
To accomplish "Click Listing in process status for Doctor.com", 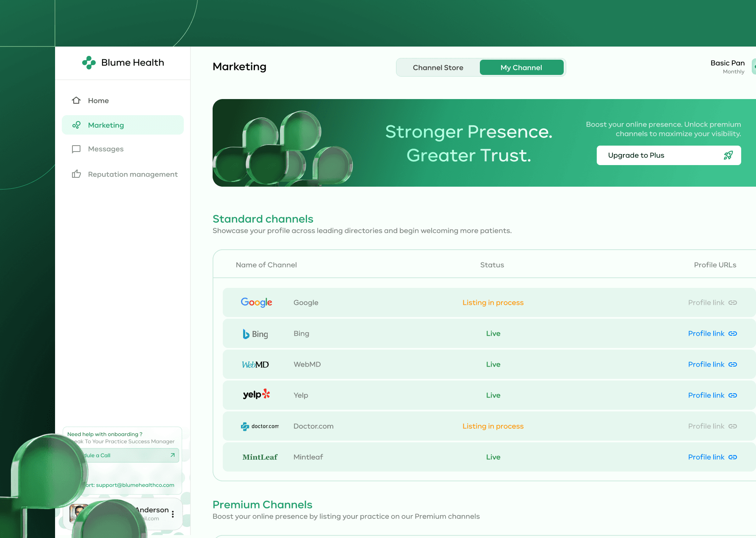I will click(x=493, y=426).
